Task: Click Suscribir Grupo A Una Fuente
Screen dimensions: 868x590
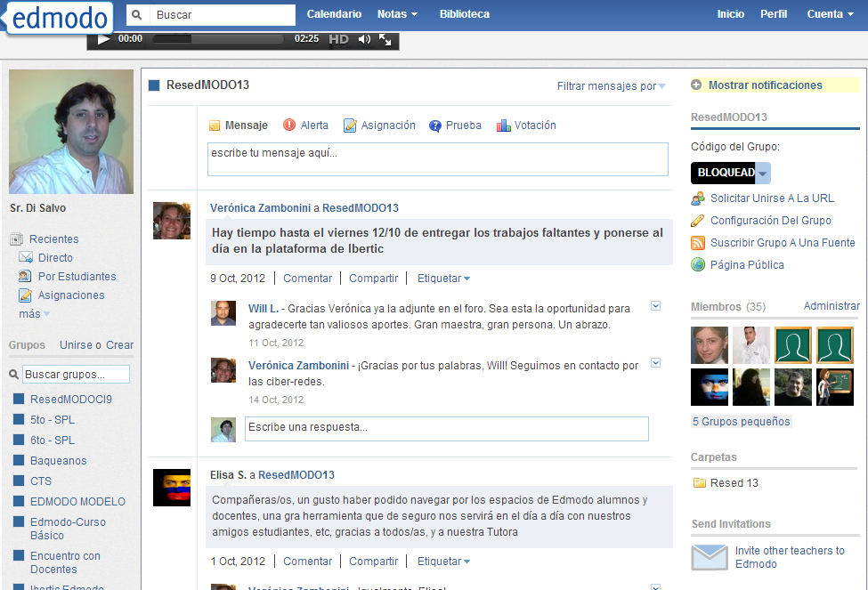Action: pyautogui.click(x=783, y=242)
